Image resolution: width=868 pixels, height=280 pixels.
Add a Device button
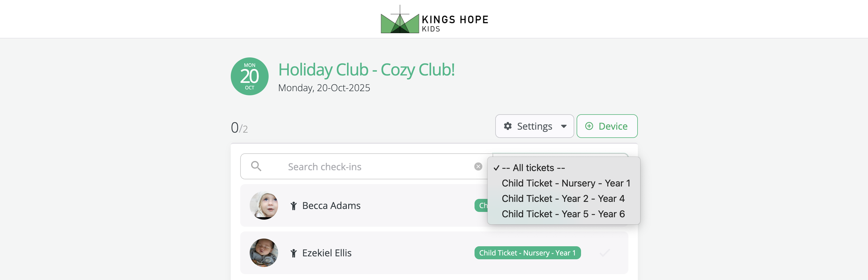[x=607, y=126]
